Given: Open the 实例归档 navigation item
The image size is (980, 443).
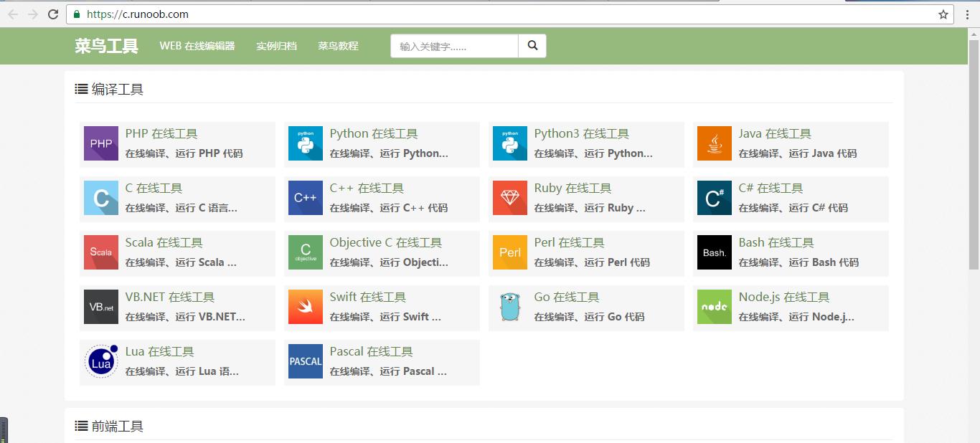Looking at the screenshot, I should click(x=276, y=46).
